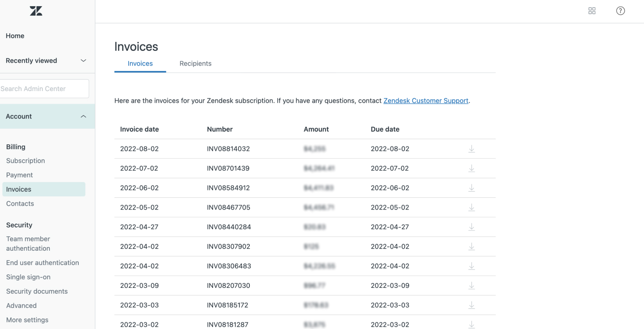The image size is (644, 329).
Task: Download invoice INV08440284
Action: tap(472, 227)
